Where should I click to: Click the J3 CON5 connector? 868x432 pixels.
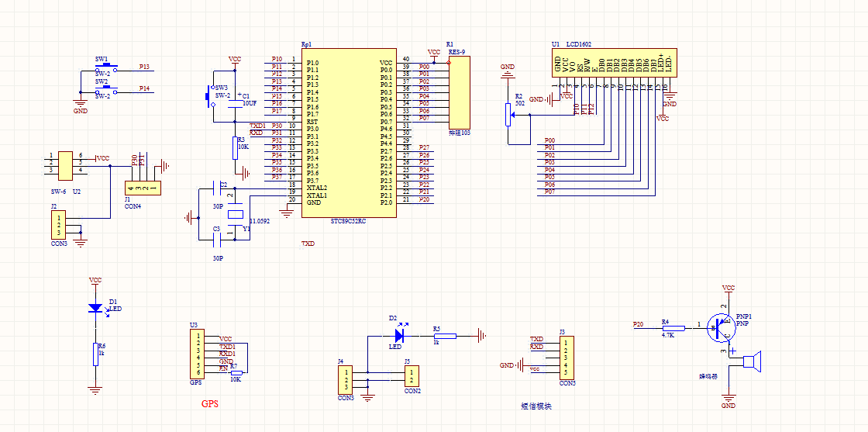point(567,357)
